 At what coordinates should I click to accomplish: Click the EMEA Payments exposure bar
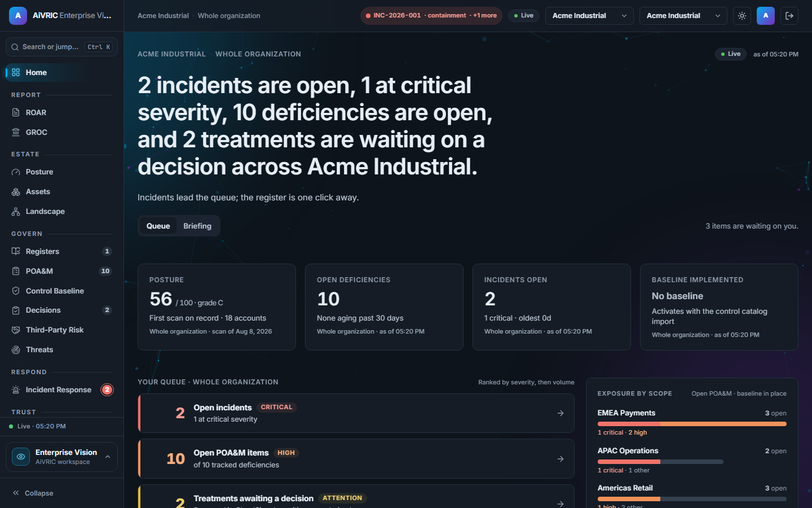pyautogui.click(x=692, y=424)
